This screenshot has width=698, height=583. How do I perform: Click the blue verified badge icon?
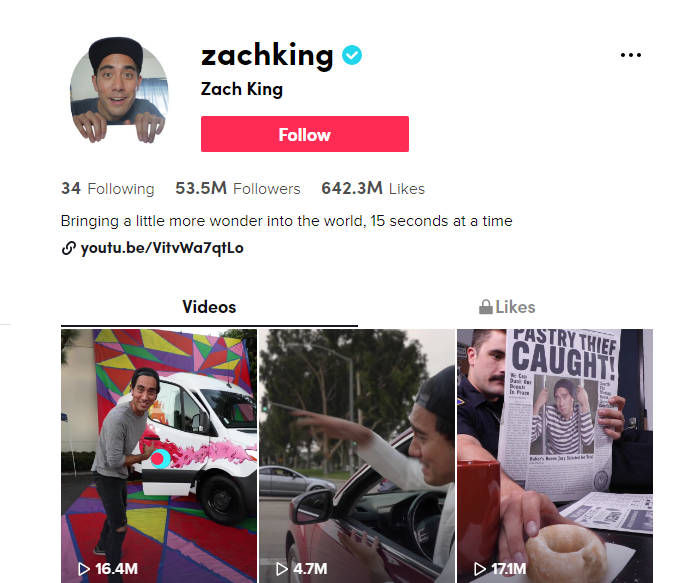point(352,55)
